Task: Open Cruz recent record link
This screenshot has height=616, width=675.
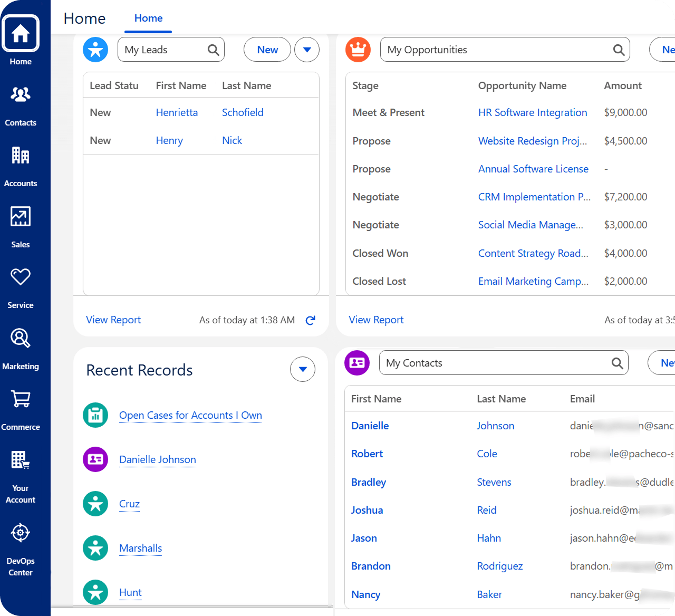Action: click(x=129, y=504)
